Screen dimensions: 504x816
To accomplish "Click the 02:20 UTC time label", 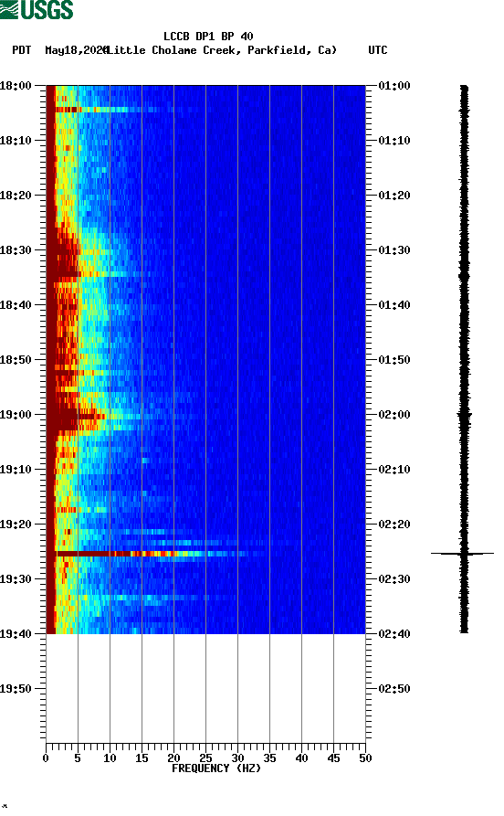I will point(394,525).
